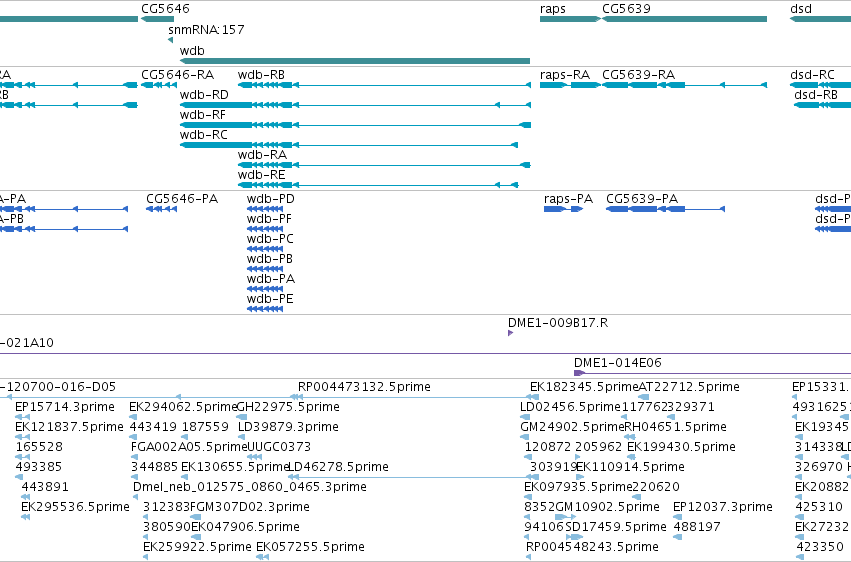Click the wdb-RF transcript label
This screenshot has height=562, width=851.
click(202, 115)
